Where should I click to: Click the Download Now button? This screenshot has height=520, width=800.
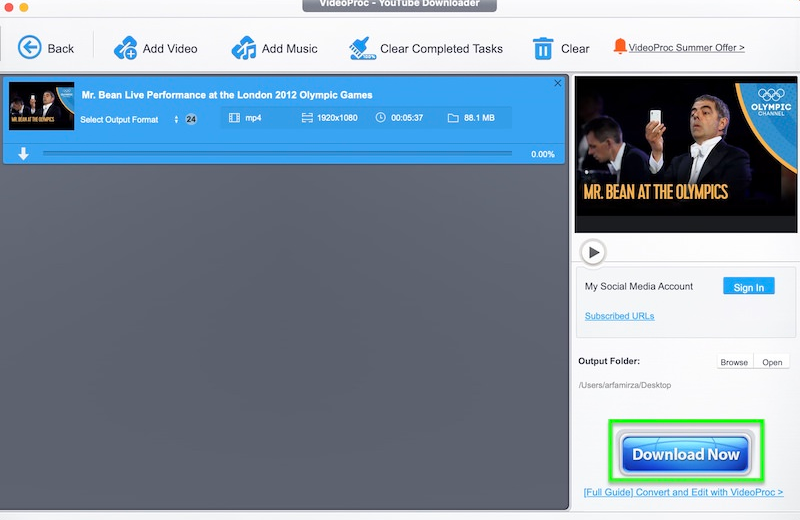tap(685, 454)
